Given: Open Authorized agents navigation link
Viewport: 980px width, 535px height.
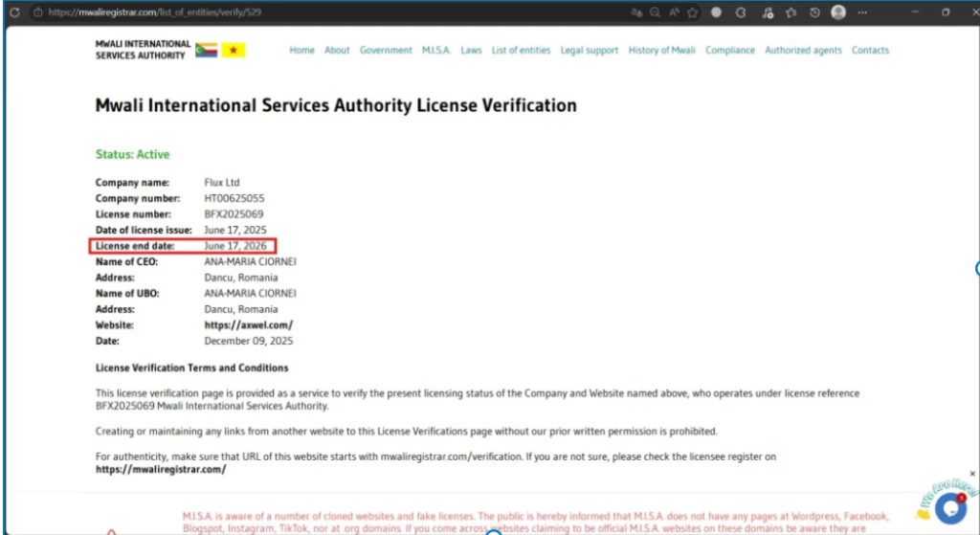Looking at the screenshot, I should [803, 50].
